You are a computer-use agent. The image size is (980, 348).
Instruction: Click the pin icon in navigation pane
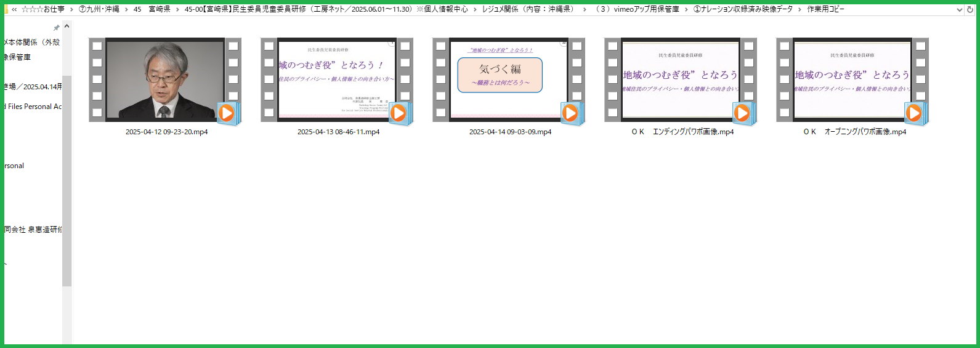57,28
